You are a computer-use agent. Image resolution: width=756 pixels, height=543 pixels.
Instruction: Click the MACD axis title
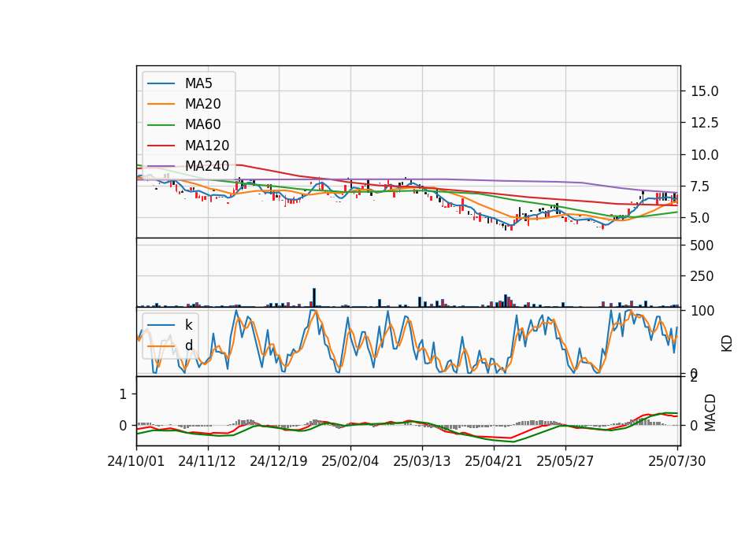710,412
